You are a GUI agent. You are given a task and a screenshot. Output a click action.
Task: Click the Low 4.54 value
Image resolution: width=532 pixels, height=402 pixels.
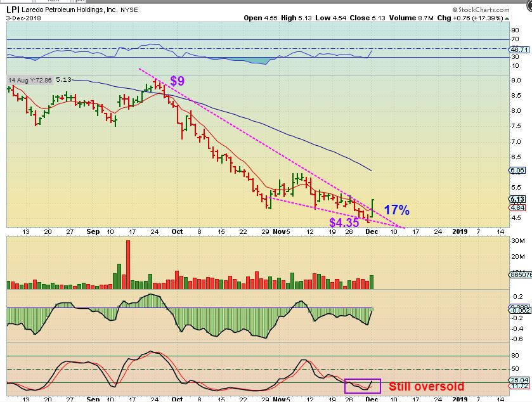(x=331, y=18)
